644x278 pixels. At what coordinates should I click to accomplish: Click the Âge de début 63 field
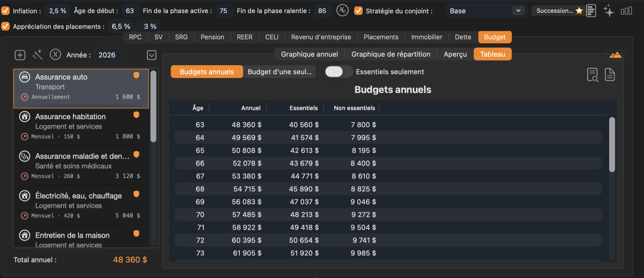pos(130,11)
